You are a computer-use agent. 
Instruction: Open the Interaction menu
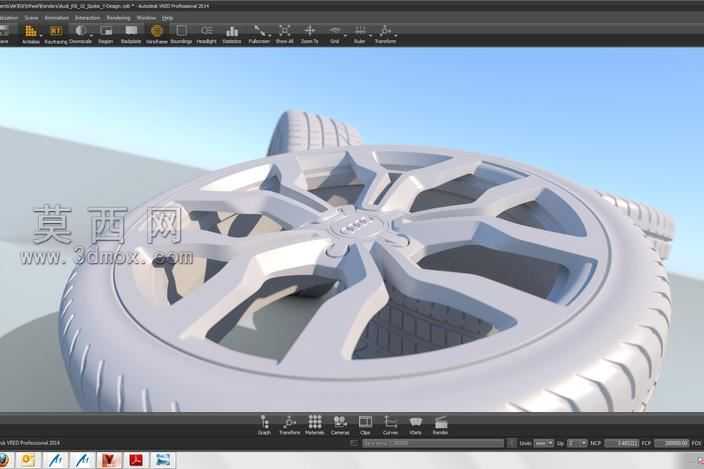coord(88,18)
